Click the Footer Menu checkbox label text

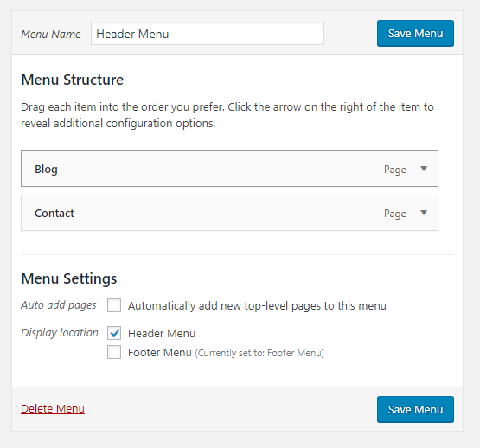click(160, 353)
